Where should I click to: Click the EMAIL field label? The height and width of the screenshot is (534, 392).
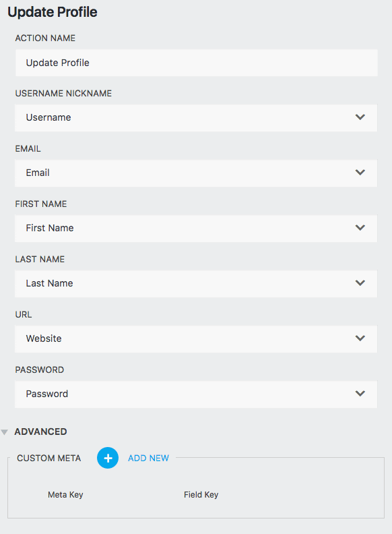(x=28, y=149)
